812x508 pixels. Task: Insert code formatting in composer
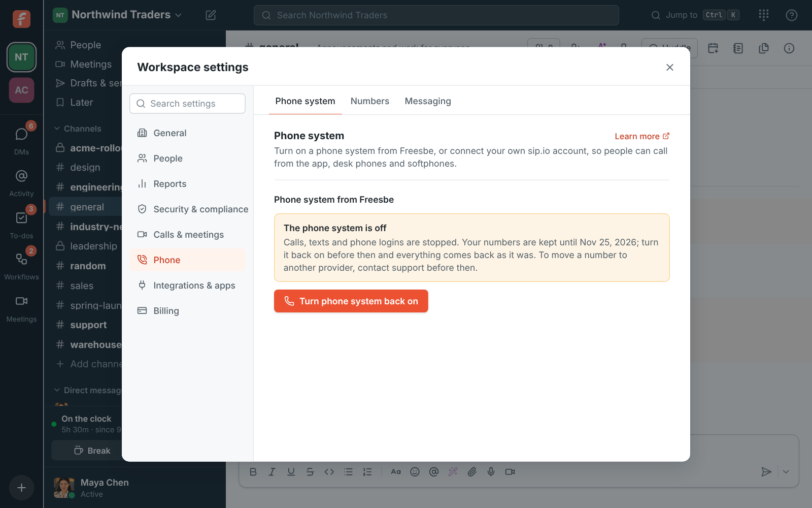click(329, 472)
